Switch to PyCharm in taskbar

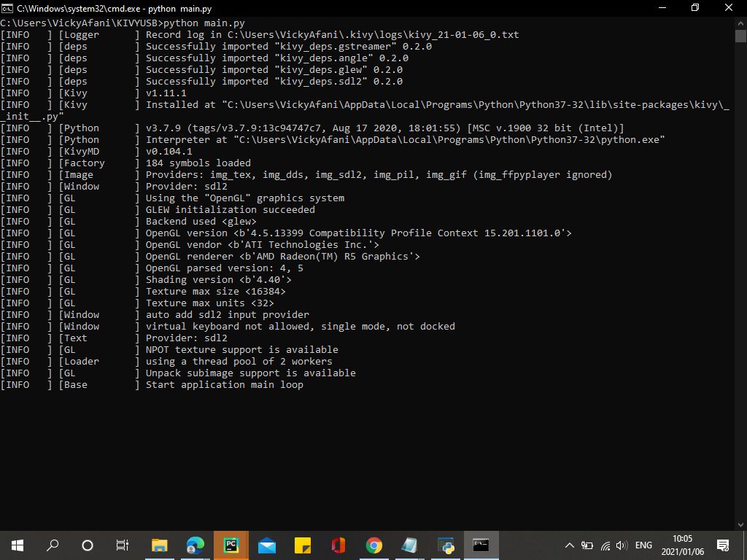(x=231, y=545)
